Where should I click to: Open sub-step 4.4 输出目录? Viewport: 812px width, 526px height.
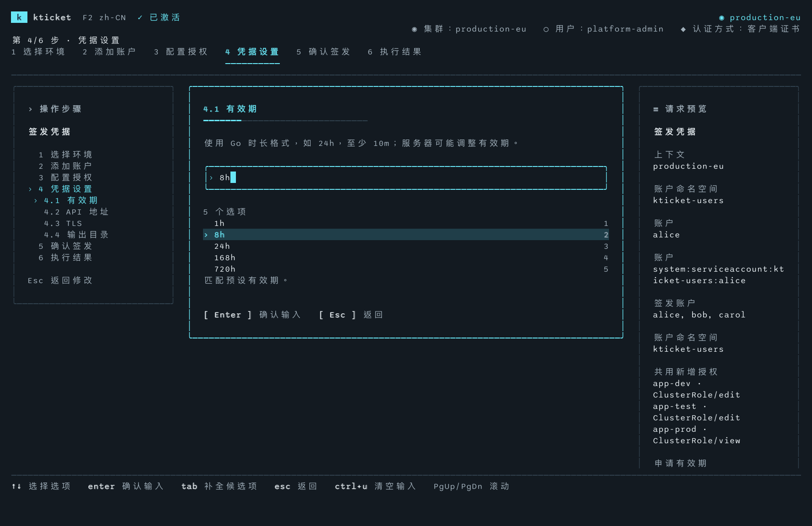click(x=76, y=235)
